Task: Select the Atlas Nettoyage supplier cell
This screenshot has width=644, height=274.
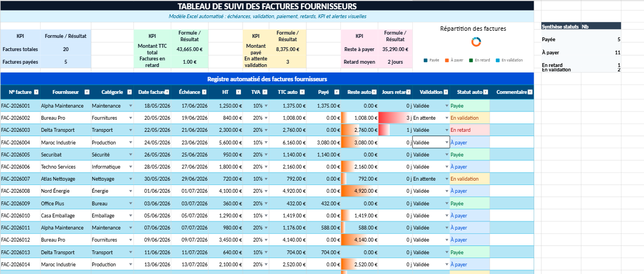Action: tap(65, 178)
